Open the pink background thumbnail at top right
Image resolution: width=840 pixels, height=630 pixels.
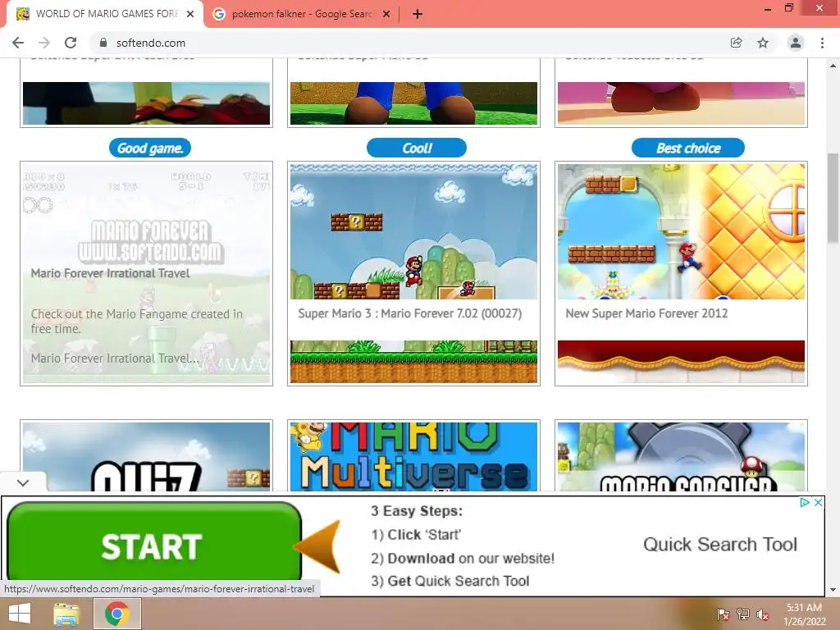click(x=681, y=103)
